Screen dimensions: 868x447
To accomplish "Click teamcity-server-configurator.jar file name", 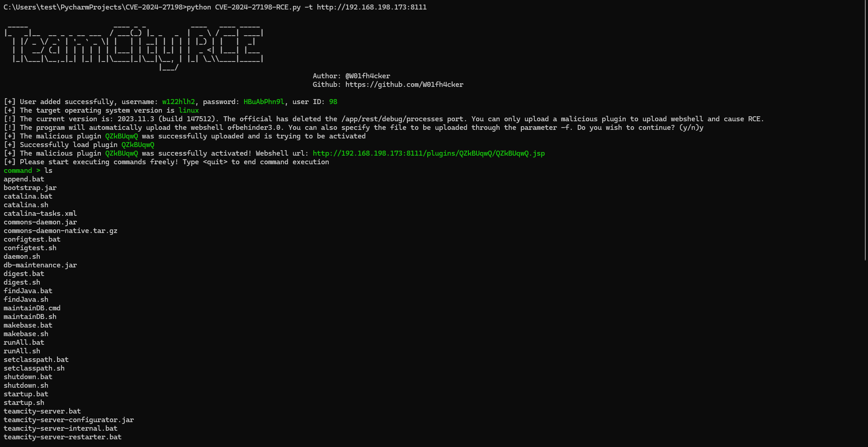I will click(69, 420).
